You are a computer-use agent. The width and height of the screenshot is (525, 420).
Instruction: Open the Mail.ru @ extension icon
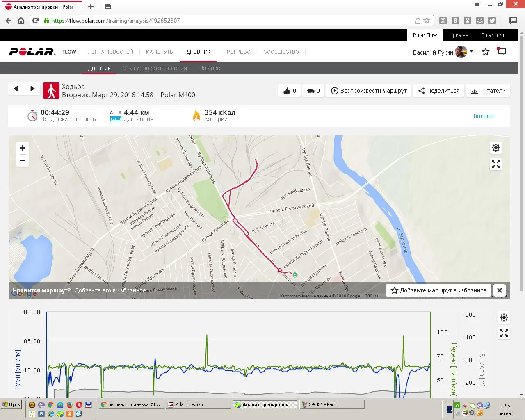coord(443,21)
